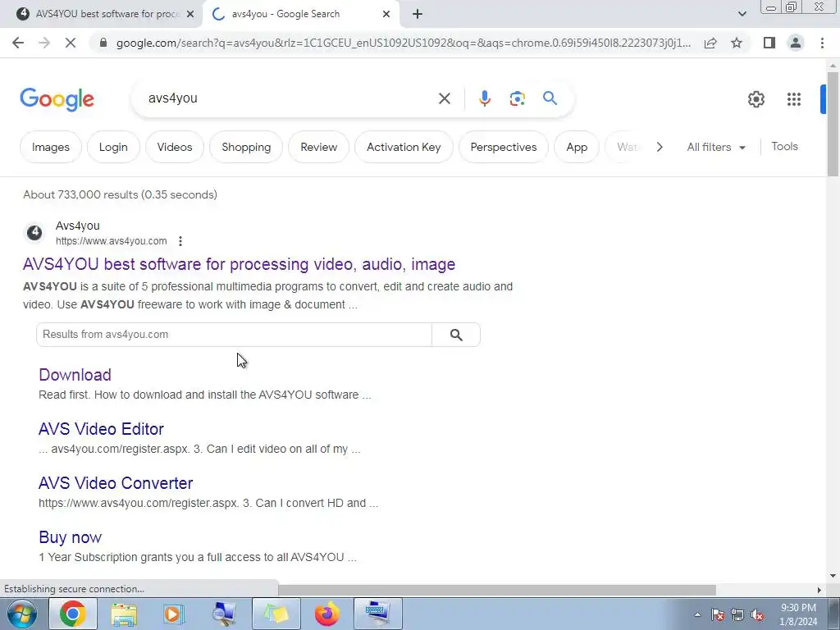Viewport: 840px width, 630px height.
Task: Open the media player taskbar icon
Action: tap(173, 614)
